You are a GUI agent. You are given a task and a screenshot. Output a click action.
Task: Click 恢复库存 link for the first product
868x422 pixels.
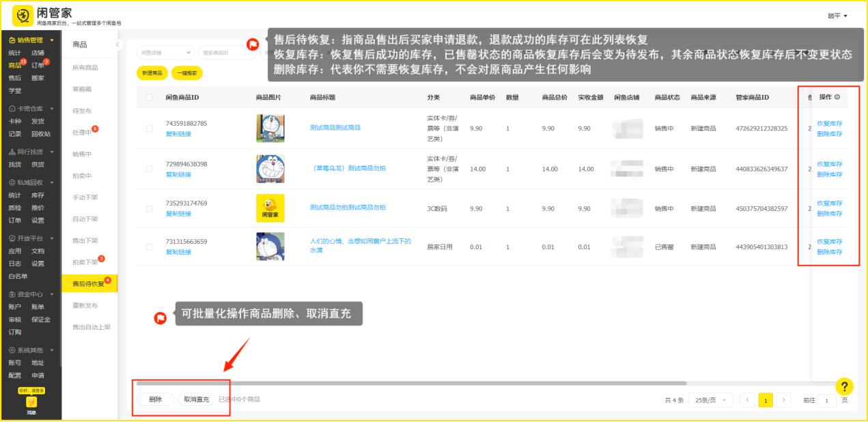coord(829,124)
